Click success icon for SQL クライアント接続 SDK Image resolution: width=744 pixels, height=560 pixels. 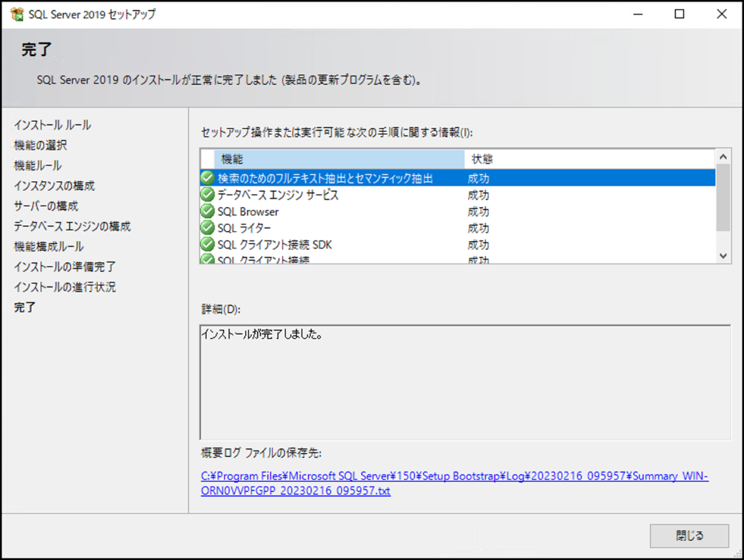[207, 244]
